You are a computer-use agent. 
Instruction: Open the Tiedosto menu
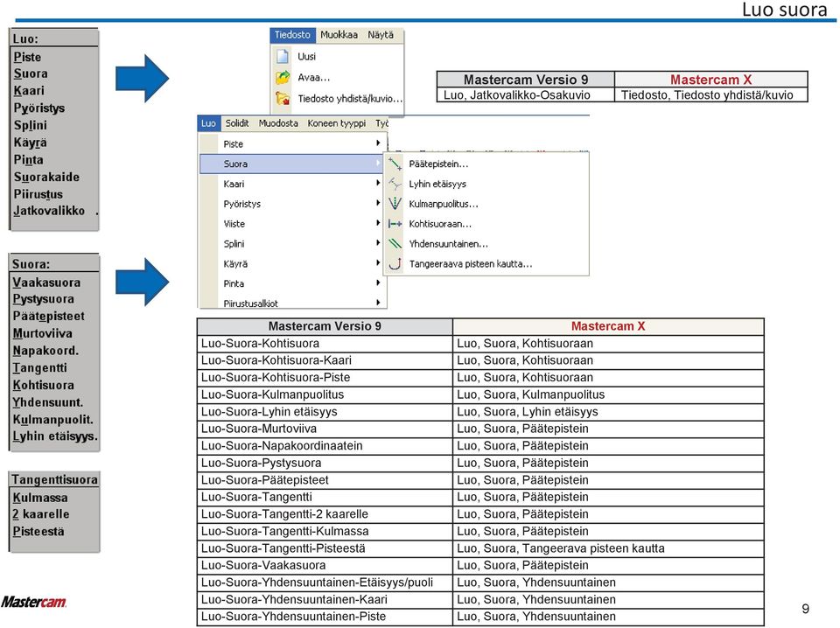pos(292,35)
